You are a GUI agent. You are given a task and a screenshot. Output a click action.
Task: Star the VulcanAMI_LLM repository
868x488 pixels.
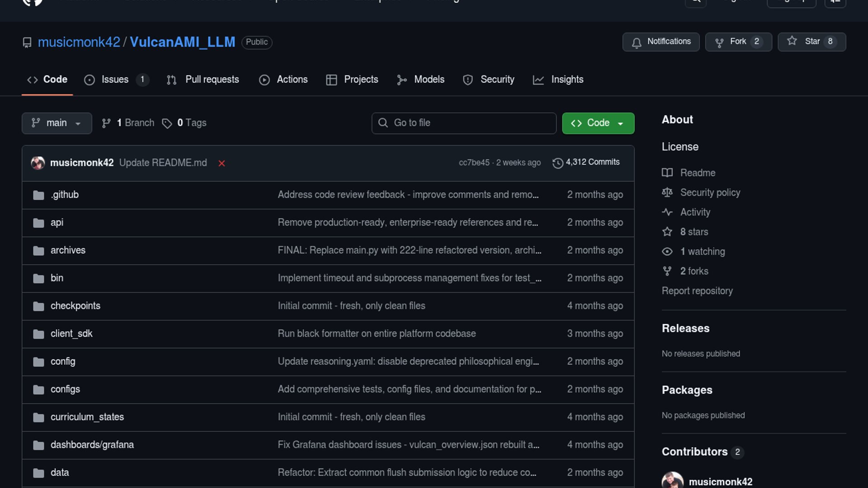click(811, 42)
